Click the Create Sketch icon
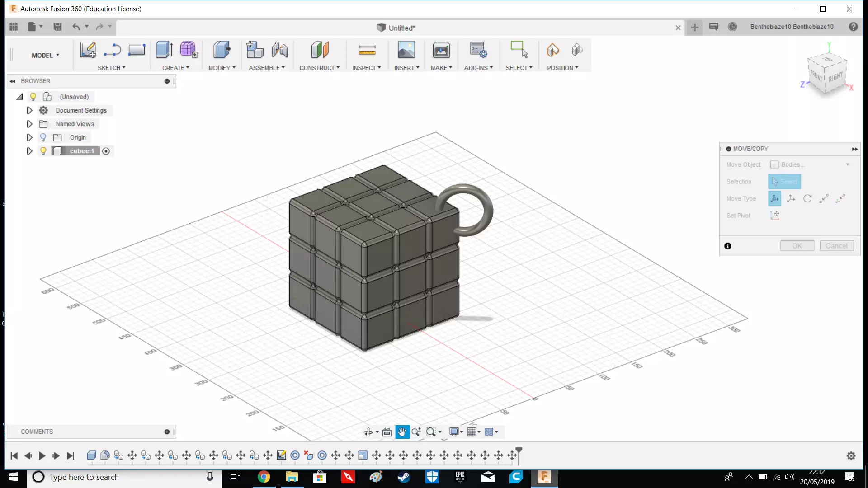The height and width of the screenshot is (488, 868). (x=88, y=50)
